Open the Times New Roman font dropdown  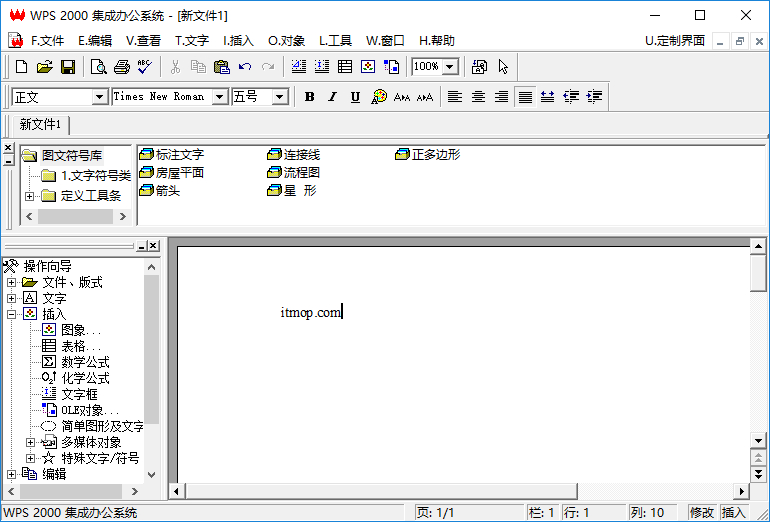tap(220, 97)
